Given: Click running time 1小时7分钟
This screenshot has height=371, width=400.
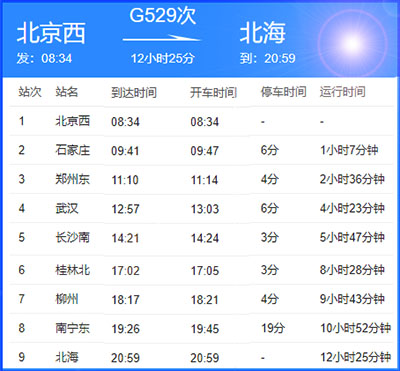Looking at the screenshot, I should [349, 150].
